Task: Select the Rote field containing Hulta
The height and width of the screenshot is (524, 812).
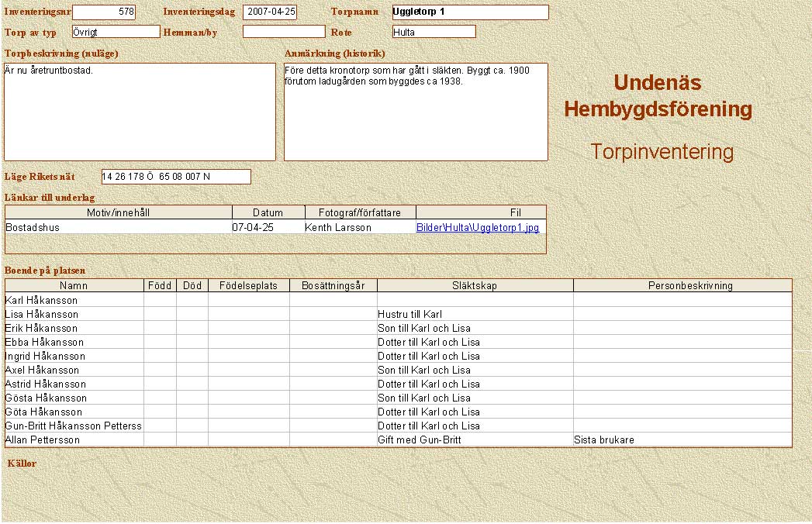Action: [x=434, y=32]
